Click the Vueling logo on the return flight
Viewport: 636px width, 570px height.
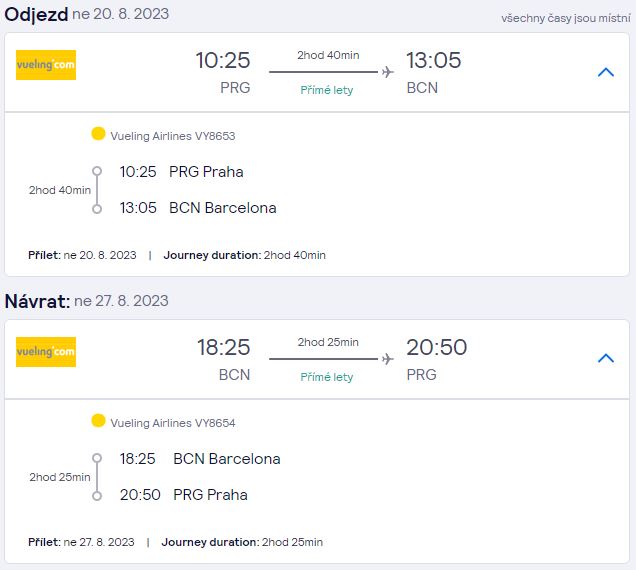point(46,352)
